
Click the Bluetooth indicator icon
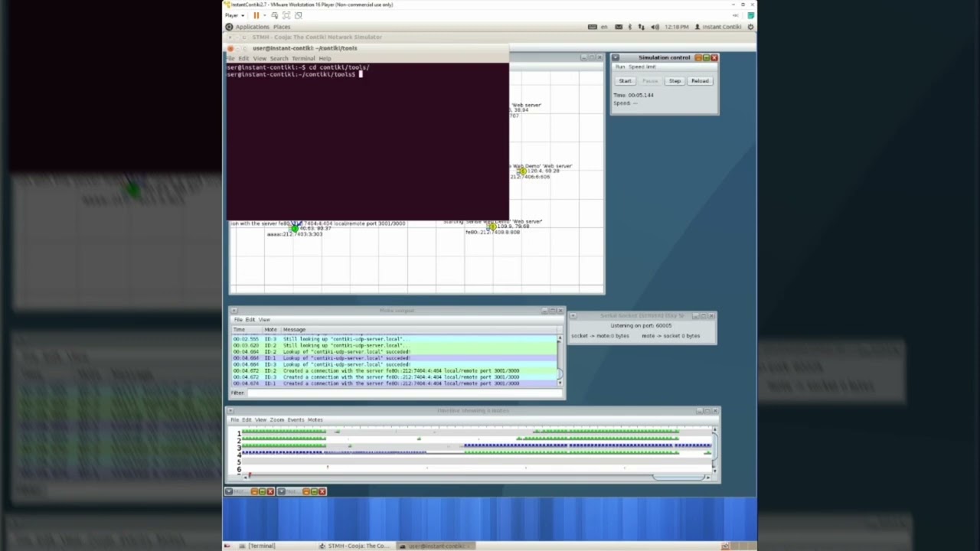click(x=630, y=27)
